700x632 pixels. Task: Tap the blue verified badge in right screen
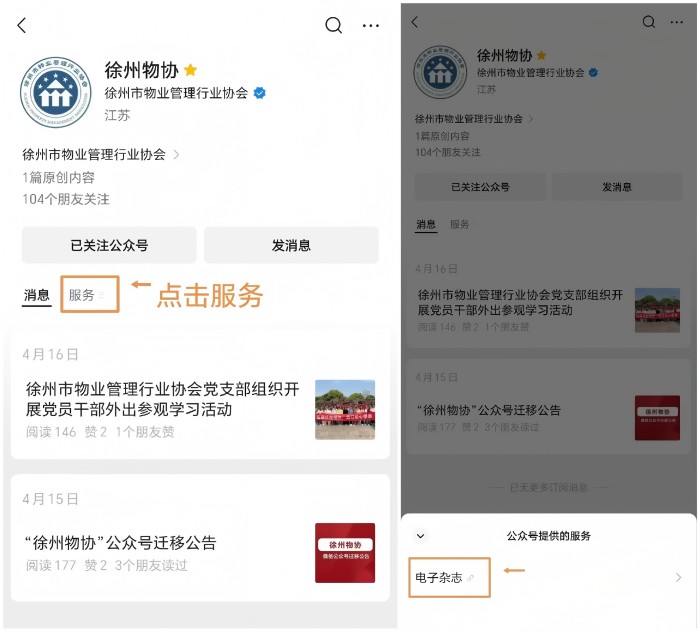(593, 72)
